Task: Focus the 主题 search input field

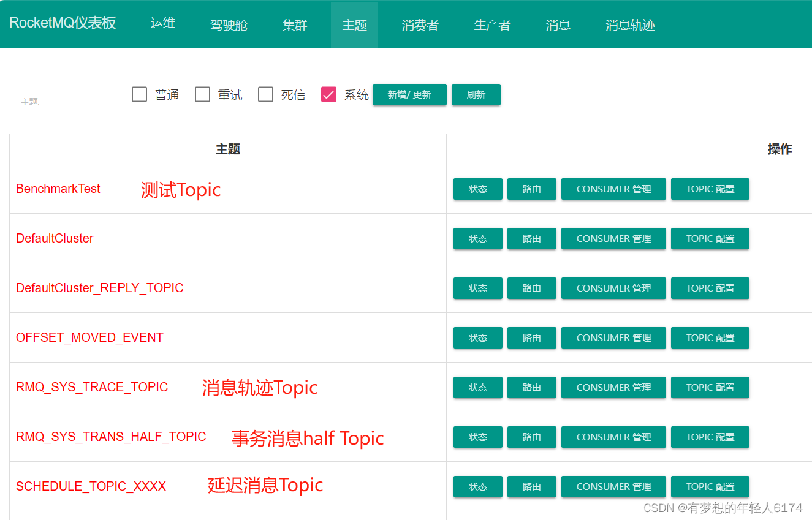Action: coord(85,99)
